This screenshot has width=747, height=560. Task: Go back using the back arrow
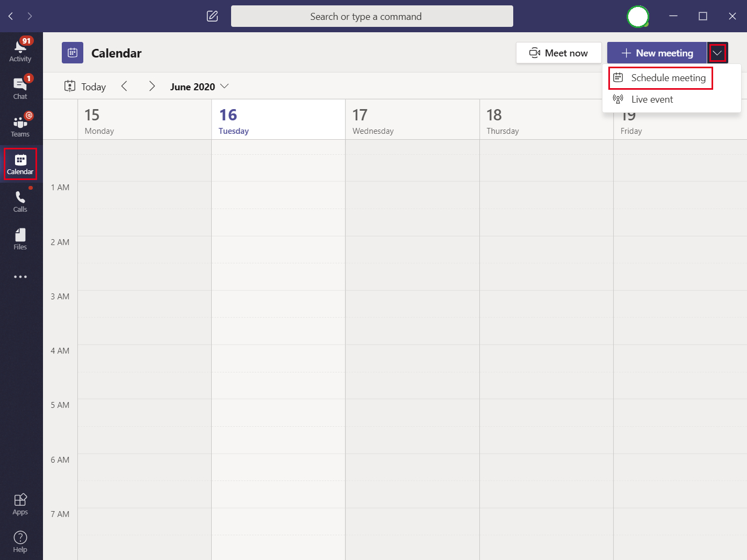click(11, 16)
